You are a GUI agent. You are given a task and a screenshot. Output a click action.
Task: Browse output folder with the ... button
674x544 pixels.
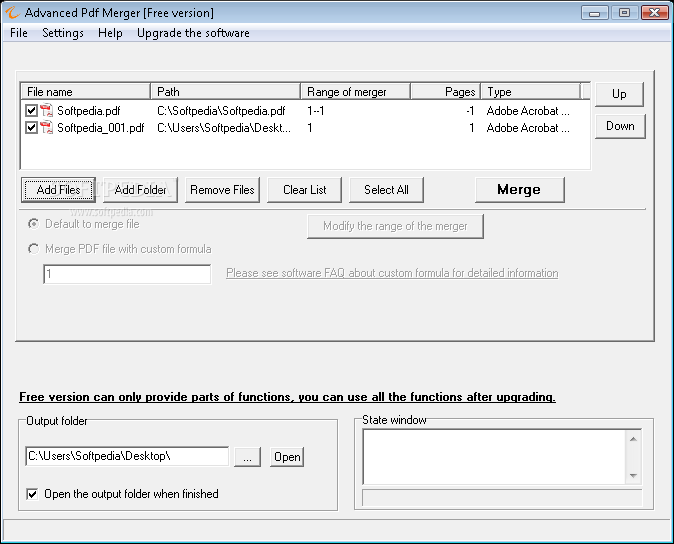tap(247, 457)
